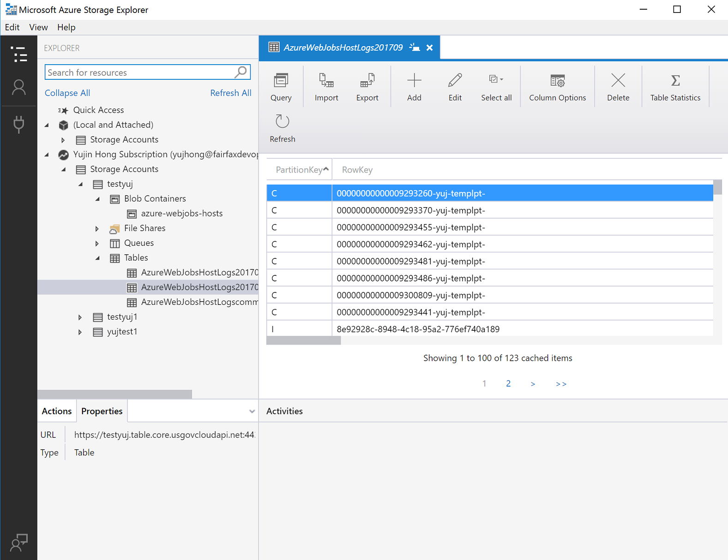Expand the File Shares node

click(x=97, y=228)
